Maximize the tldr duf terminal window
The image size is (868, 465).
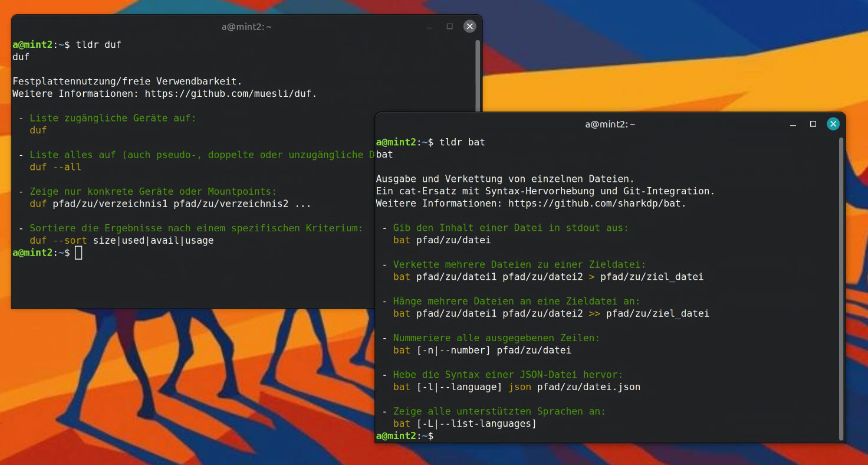449,27
